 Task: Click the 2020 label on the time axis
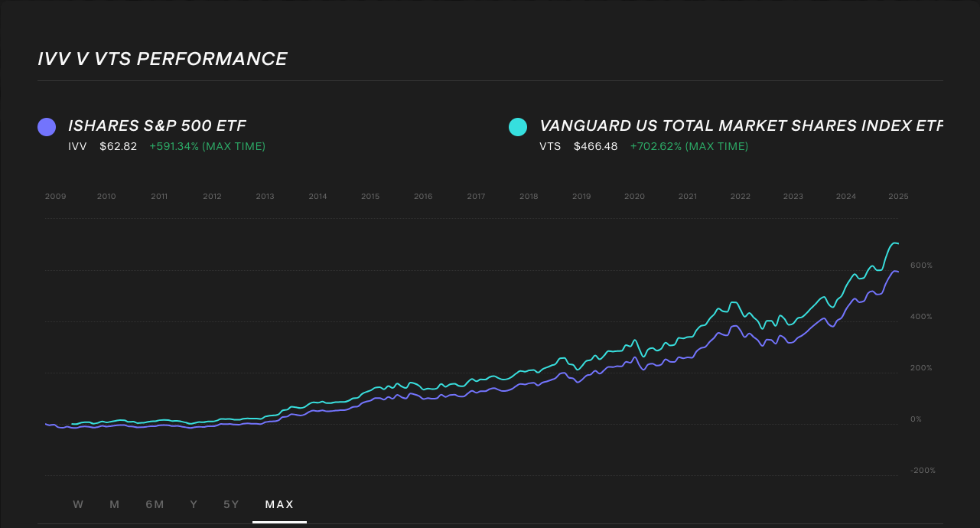click(x=634, y=196)
